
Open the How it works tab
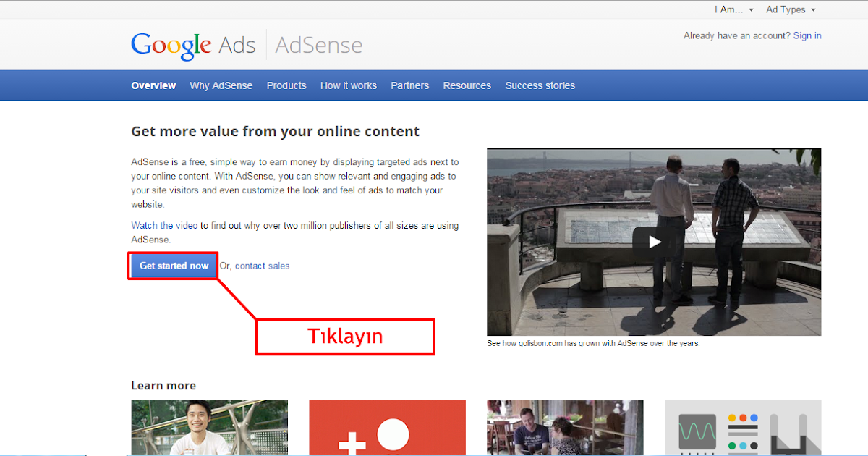click(349, 85)
